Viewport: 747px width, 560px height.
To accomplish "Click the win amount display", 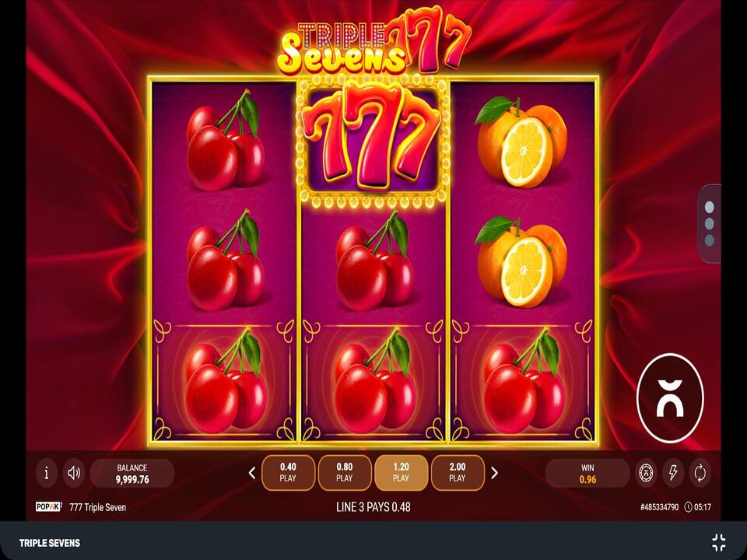I will 587,474.
